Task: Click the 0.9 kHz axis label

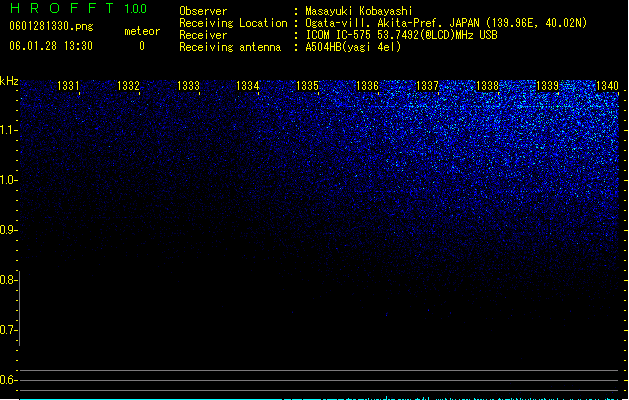Action: pyautogui.click(x=8, y=230)
